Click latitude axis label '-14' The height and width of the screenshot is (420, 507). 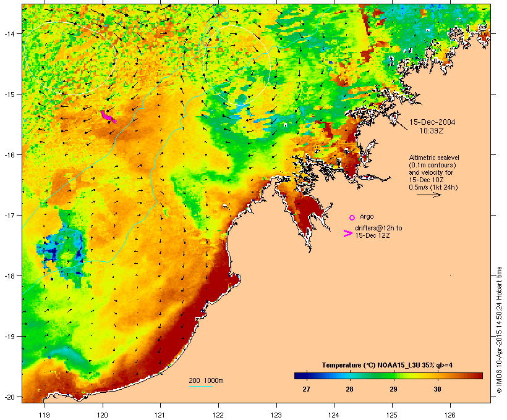coord(9,33)
